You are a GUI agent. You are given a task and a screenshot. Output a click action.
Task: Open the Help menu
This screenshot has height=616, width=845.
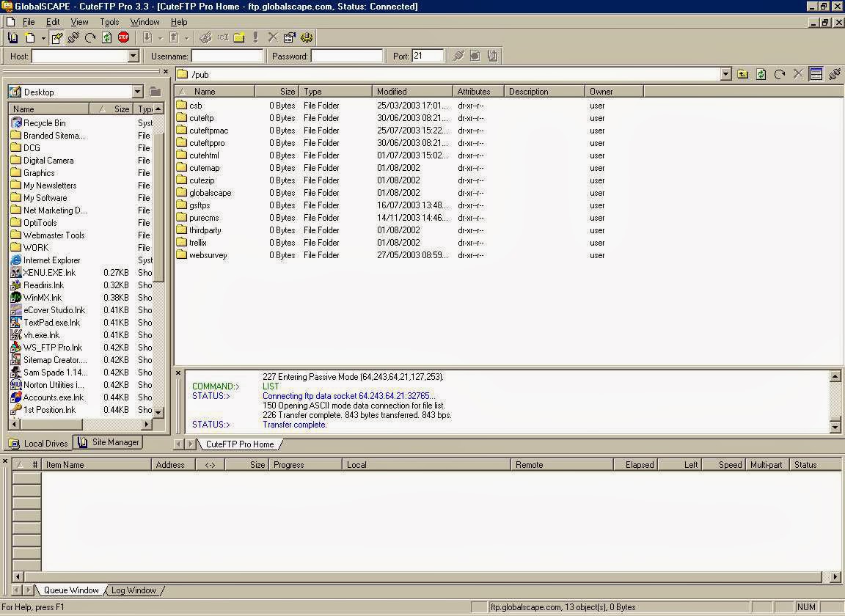(x=179, y=22)
